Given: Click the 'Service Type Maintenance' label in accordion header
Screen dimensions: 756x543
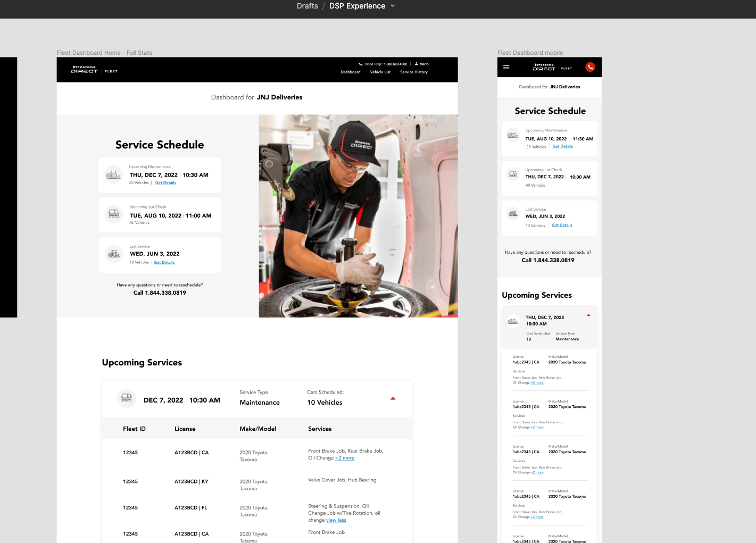Looking at the screenshot, I should [260, 398].
